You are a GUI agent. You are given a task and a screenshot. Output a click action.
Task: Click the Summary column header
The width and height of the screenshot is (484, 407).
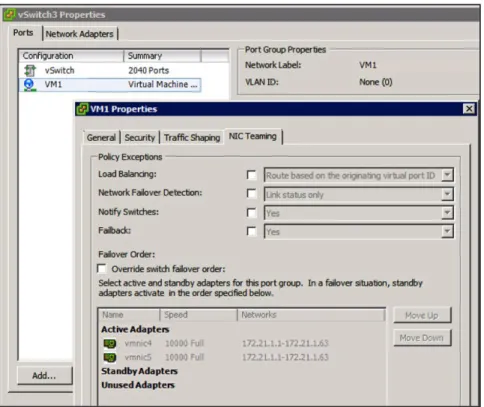pyautogui.click(x=162, y=56)
